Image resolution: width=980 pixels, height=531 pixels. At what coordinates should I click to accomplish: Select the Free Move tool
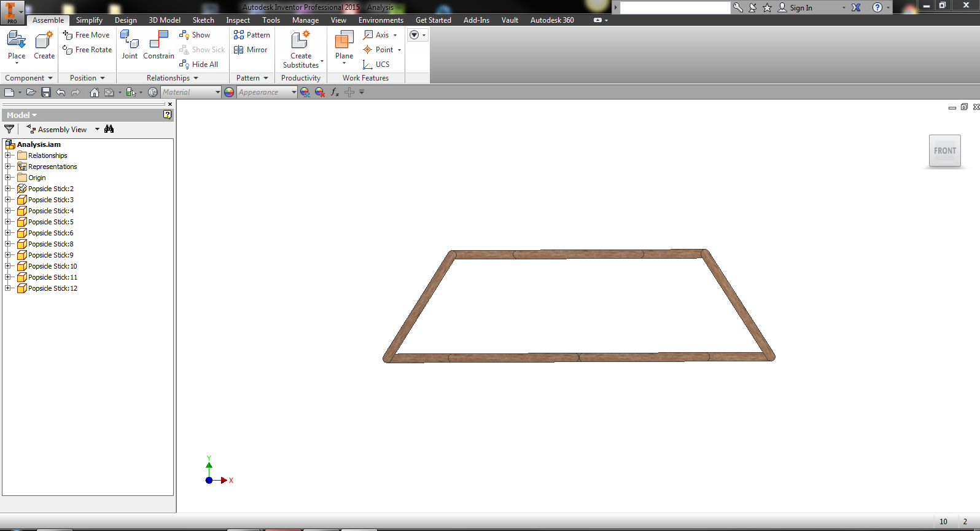coord(86,35)
